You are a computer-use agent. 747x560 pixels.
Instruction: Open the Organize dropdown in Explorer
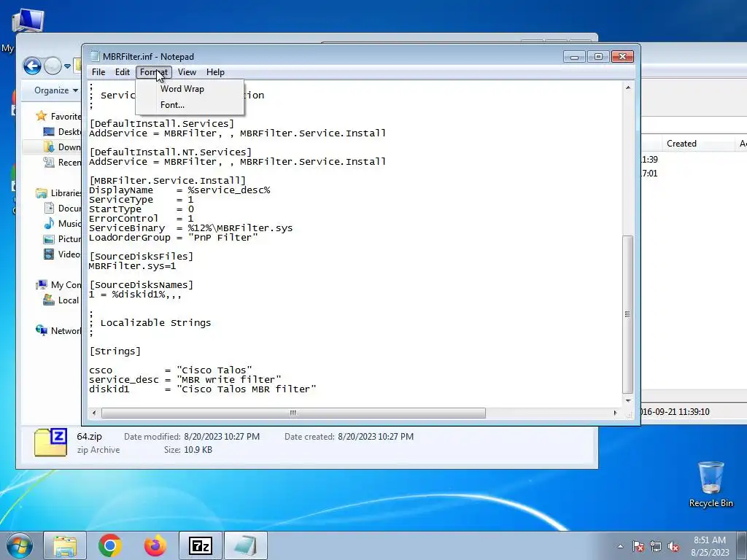[56, 90]
